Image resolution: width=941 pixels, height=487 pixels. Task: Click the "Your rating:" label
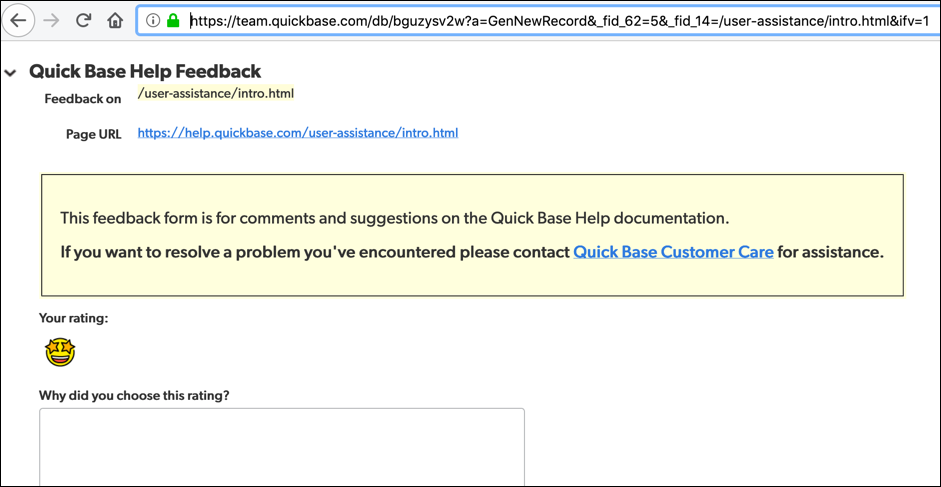tap(73, 318)
